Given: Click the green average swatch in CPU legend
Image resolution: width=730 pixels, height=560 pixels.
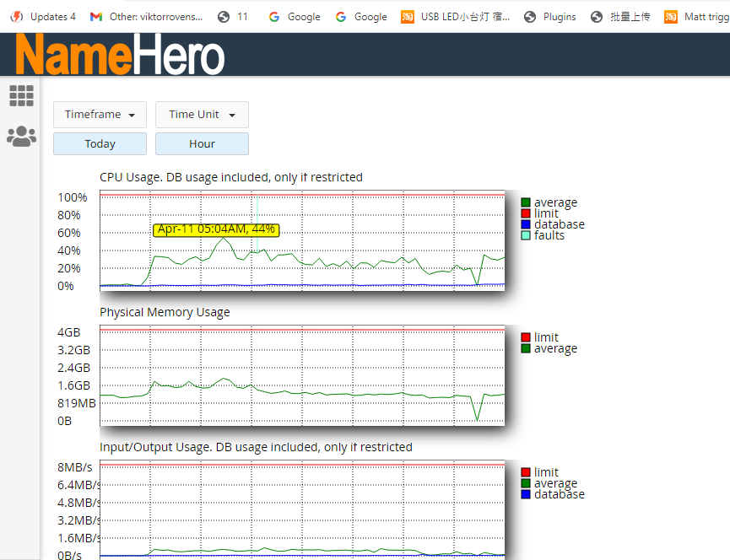Looking at the screenshot, I should tap(526, 202).
